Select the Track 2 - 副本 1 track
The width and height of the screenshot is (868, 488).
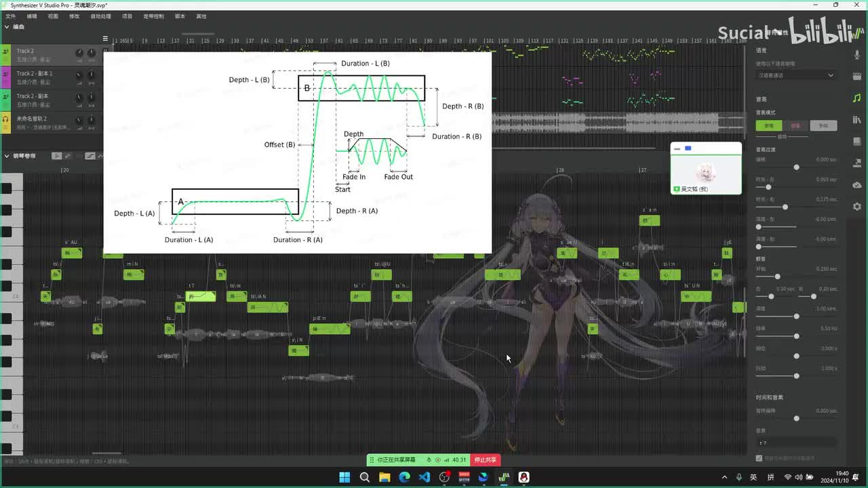[x=35, y=73]
